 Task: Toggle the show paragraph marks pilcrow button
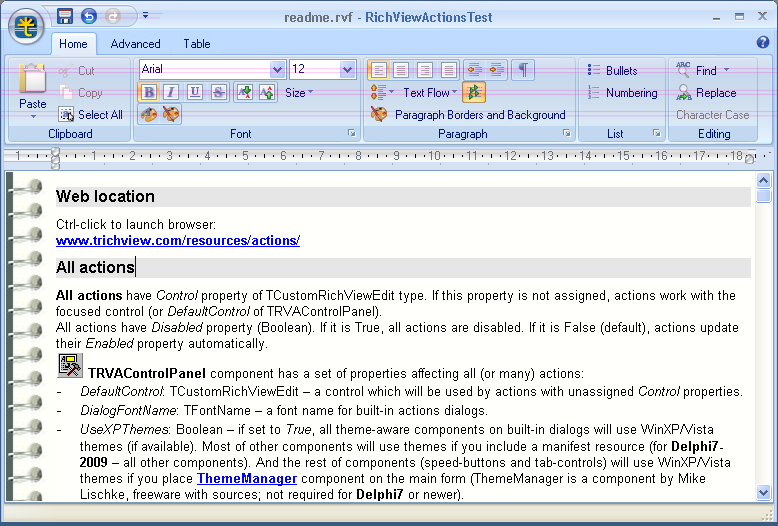tap(523, 70)
